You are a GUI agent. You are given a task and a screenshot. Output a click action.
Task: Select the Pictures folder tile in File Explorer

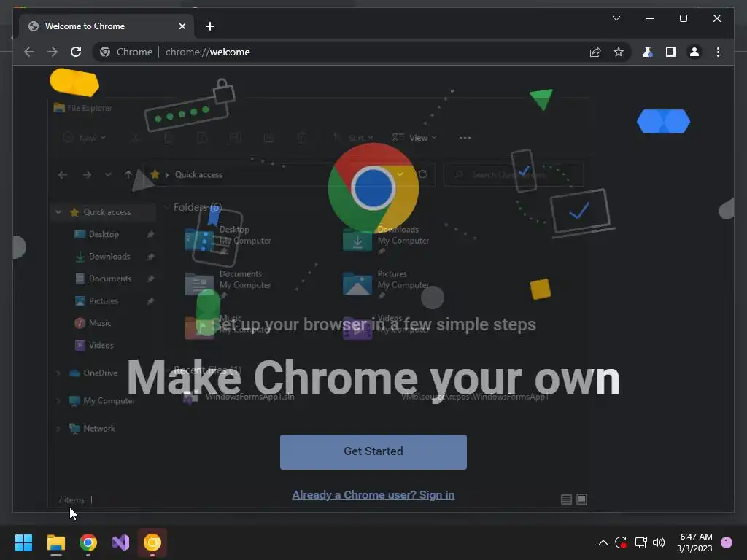click(x=386, y=284)
